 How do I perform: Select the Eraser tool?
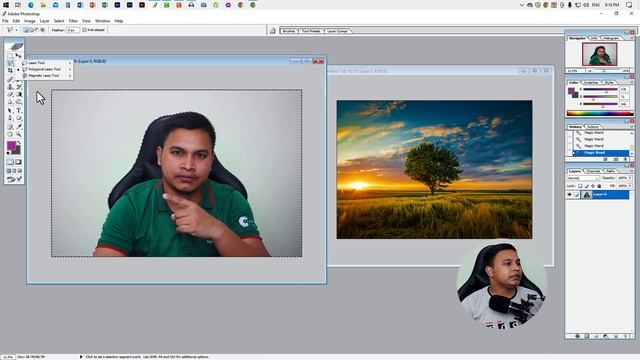(10, 94)
